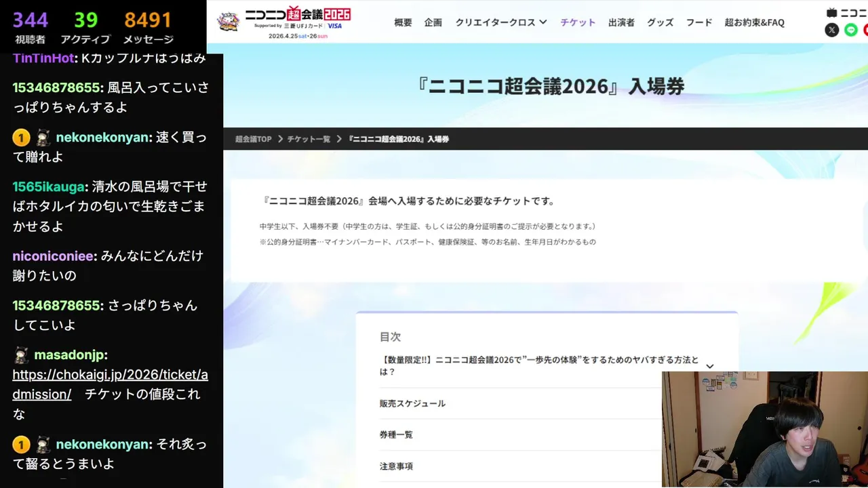Jump to 販売スケジュール section

coord(412,403)
